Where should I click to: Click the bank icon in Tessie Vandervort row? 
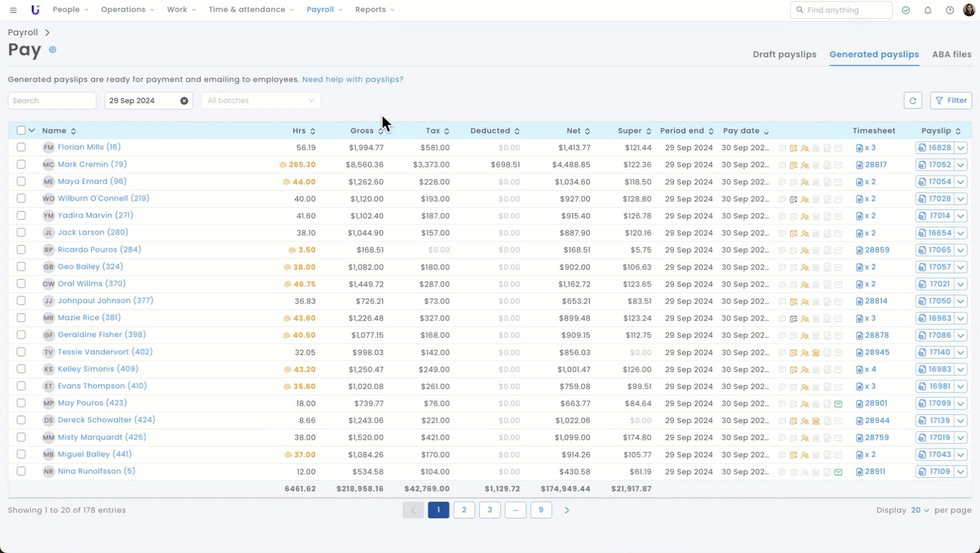[x=815, y=352]
